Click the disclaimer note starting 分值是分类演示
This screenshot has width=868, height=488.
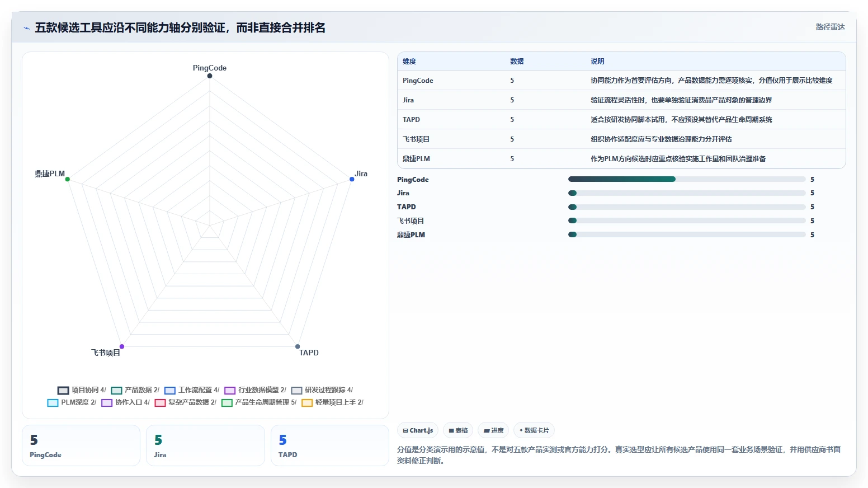[619, 455]
